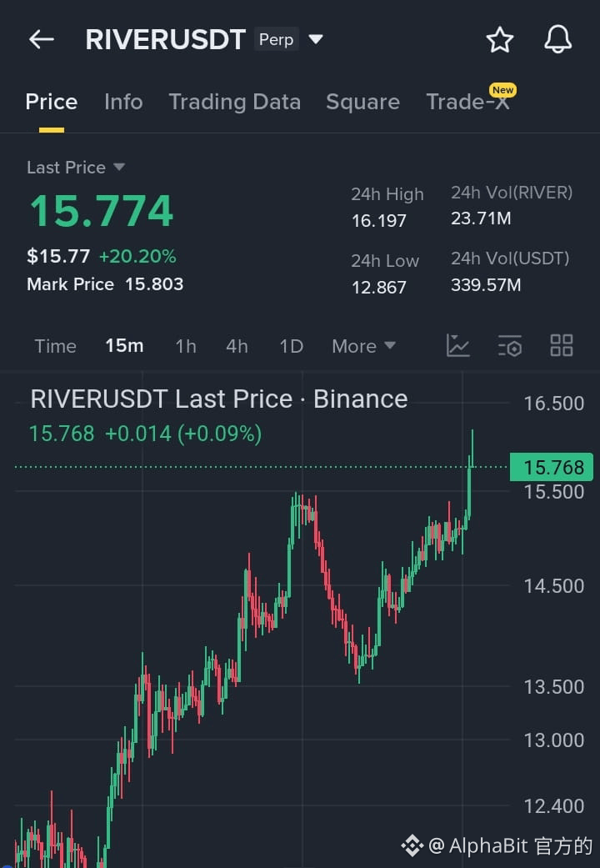Tap the RIVERUSDT Last Price · Binance chart title
The height and width of the screenshot is (868, 600).
coord(219,399)
